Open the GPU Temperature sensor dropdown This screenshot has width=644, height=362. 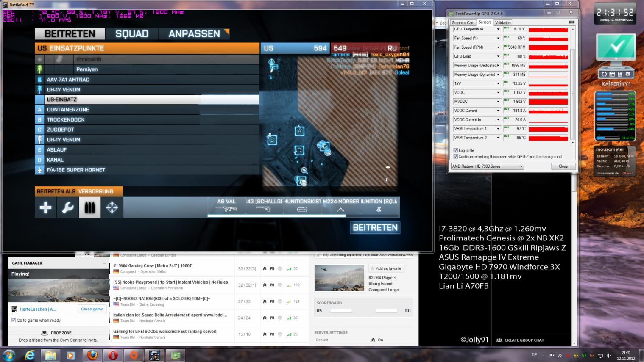coord(498,29)
